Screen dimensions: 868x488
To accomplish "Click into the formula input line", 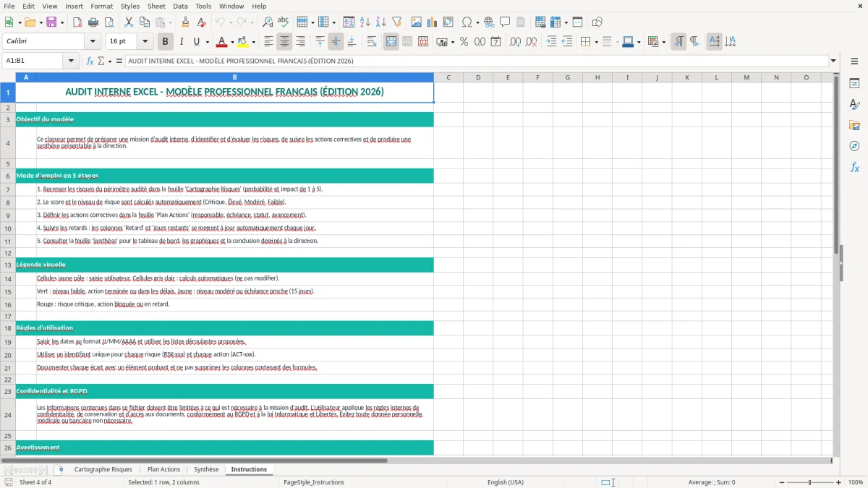I will 476,61.
